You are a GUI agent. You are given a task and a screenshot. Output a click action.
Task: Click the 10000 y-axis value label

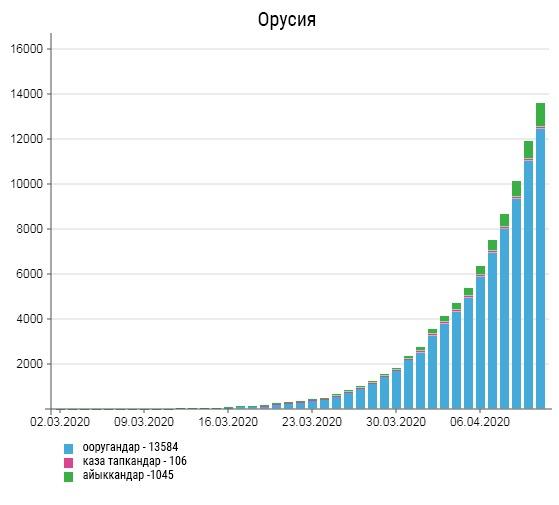[x=27, y=184]
